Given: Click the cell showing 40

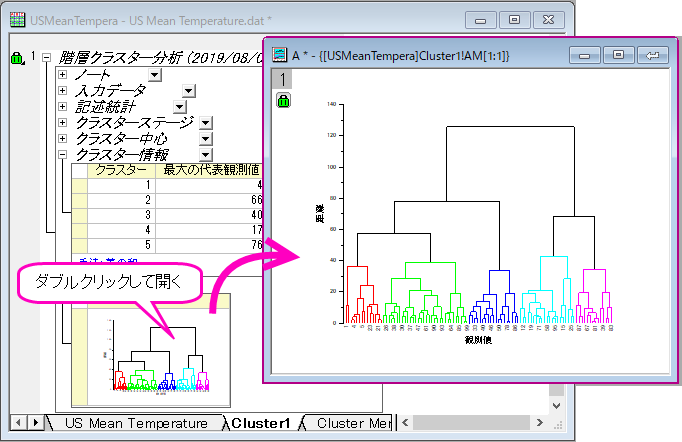Looking at the screenshot, I should tap(210, 215).
